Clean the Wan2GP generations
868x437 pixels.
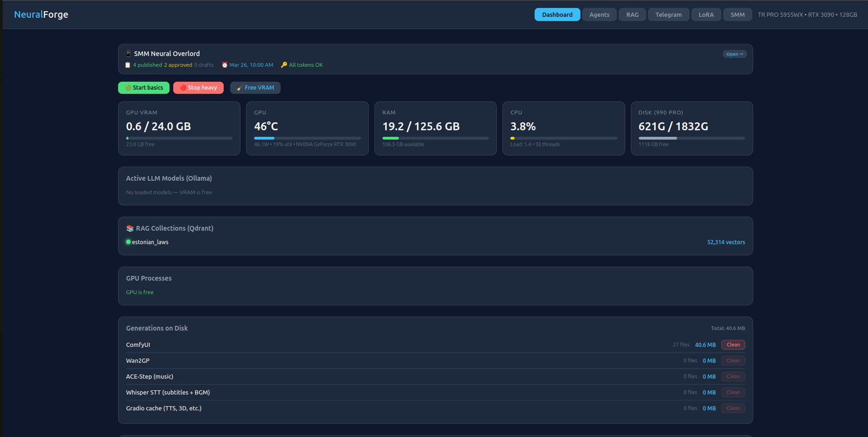[733, 360]
